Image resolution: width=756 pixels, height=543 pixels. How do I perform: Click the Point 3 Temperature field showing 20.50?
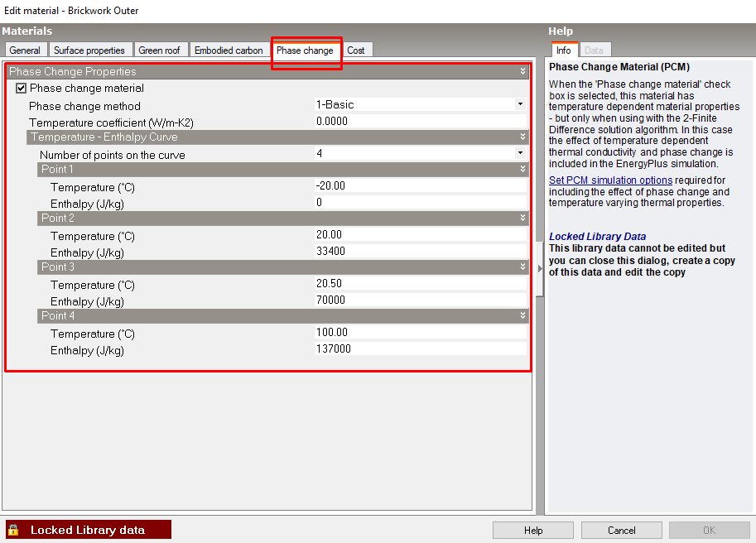click(x=421, y=283)
